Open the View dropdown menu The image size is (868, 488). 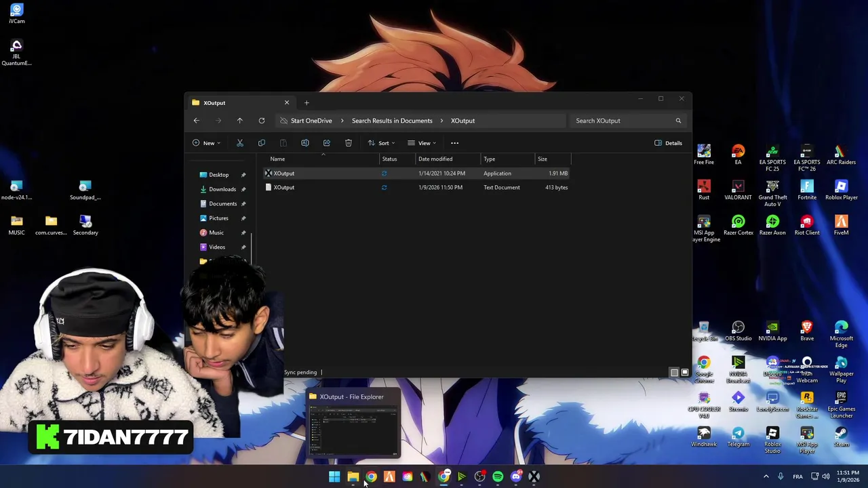pos(422,143)
